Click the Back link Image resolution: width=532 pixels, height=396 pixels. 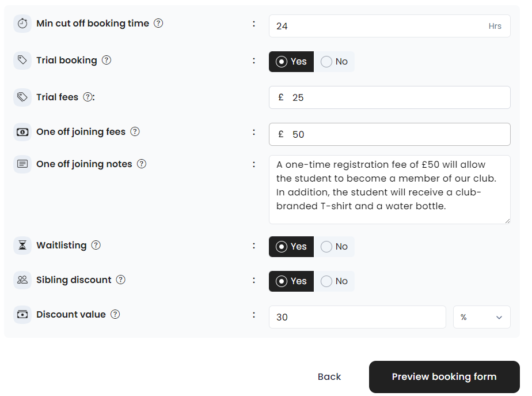click(329, 377)
